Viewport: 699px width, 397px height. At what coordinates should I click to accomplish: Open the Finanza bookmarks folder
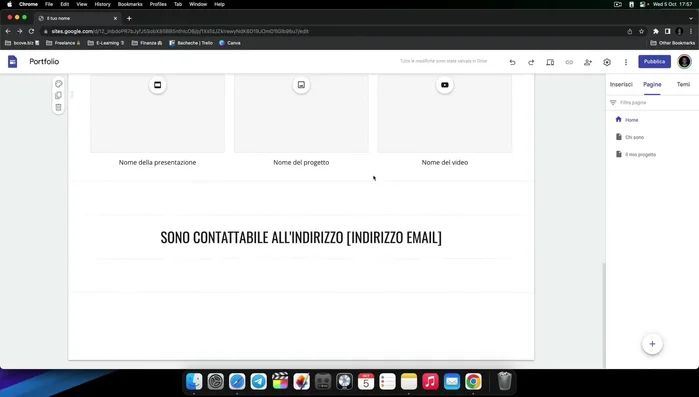click(x=147, y=43)
